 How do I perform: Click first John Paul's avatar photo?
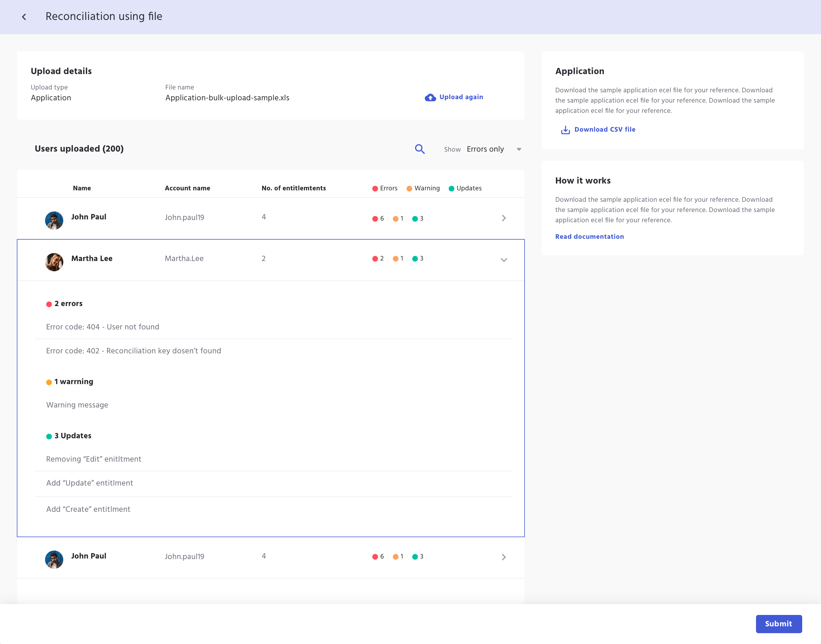click(x=54, y=220)
